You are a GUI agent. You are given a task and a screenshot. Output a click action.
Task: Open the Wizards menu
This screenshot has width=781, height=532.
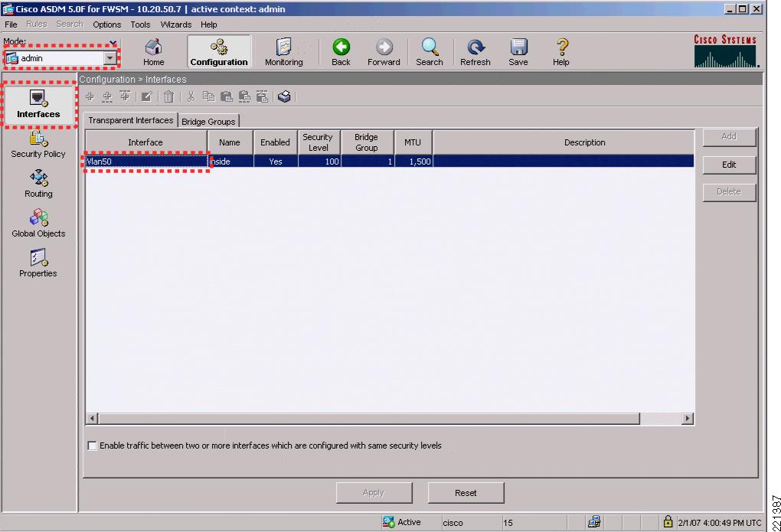pos(176,24)
